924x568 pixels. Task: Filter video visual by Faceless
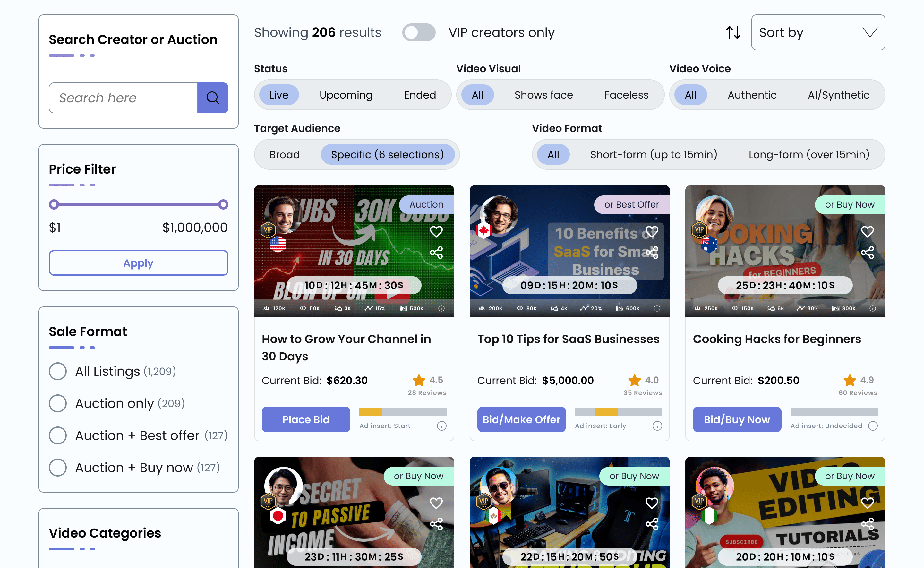tap(626, 95)
